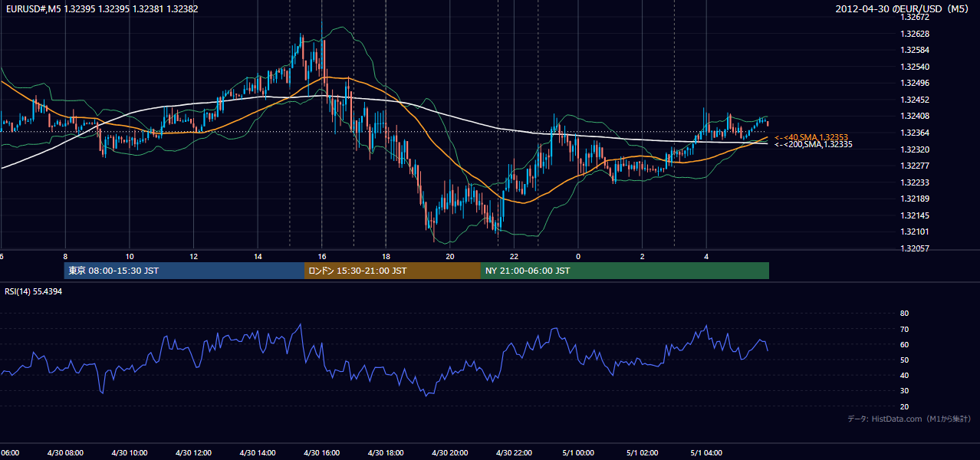
Task: Click the 4/30 22:00 time axis label
Action: pos(514,452)
